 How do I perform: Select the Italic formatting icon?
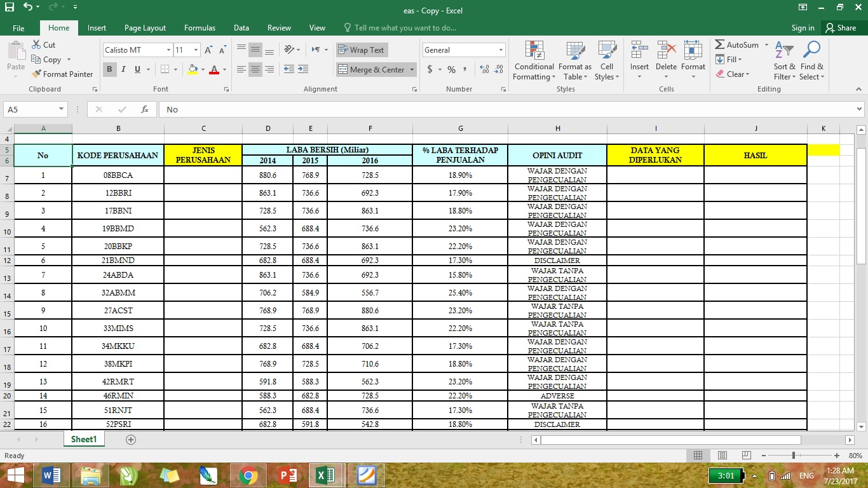pos(123,69)
